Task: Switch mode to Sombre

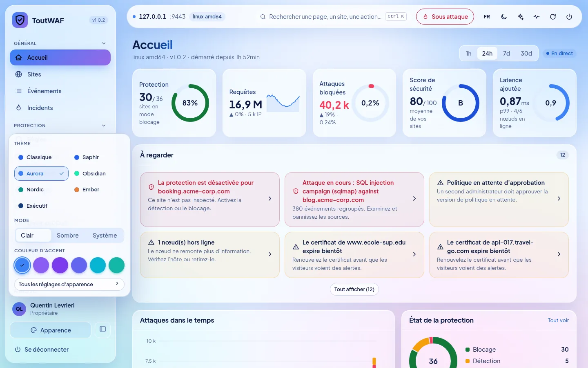Action: [x=68, y=236]
